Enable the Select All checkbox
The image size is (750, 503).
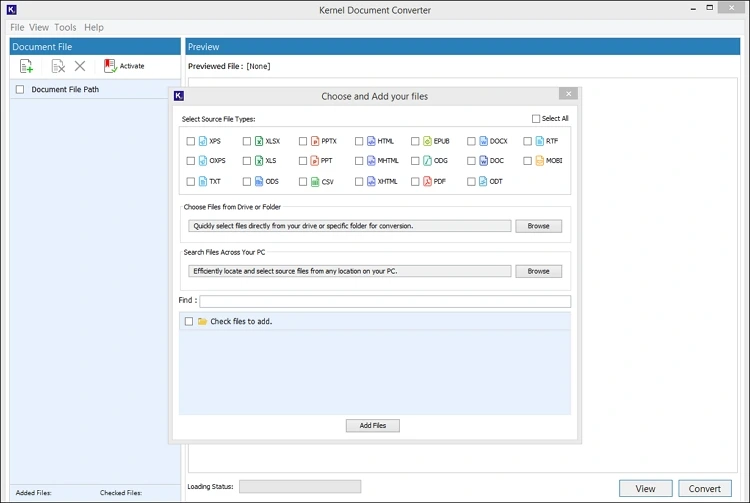tap(536, 119)
